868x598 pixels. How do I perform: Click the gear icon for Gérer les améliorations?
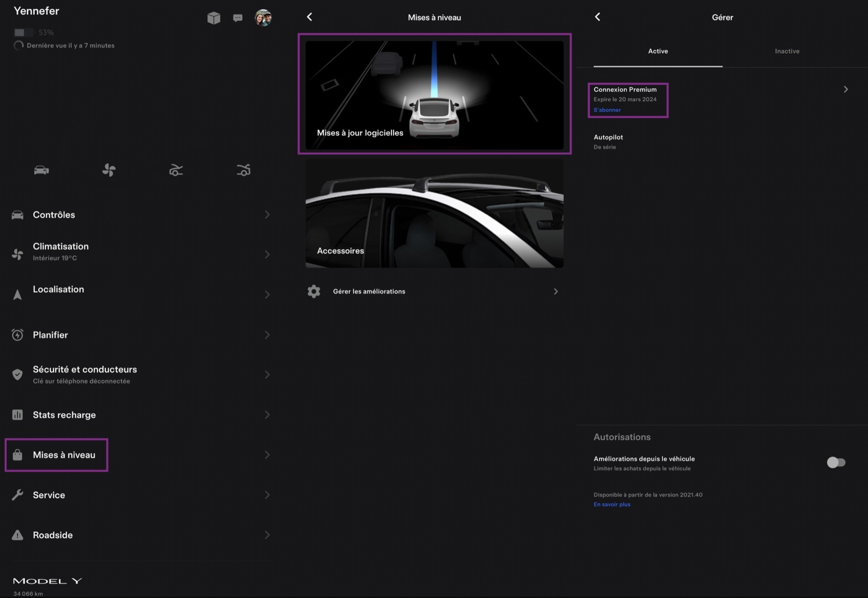(x=314, y=291)
